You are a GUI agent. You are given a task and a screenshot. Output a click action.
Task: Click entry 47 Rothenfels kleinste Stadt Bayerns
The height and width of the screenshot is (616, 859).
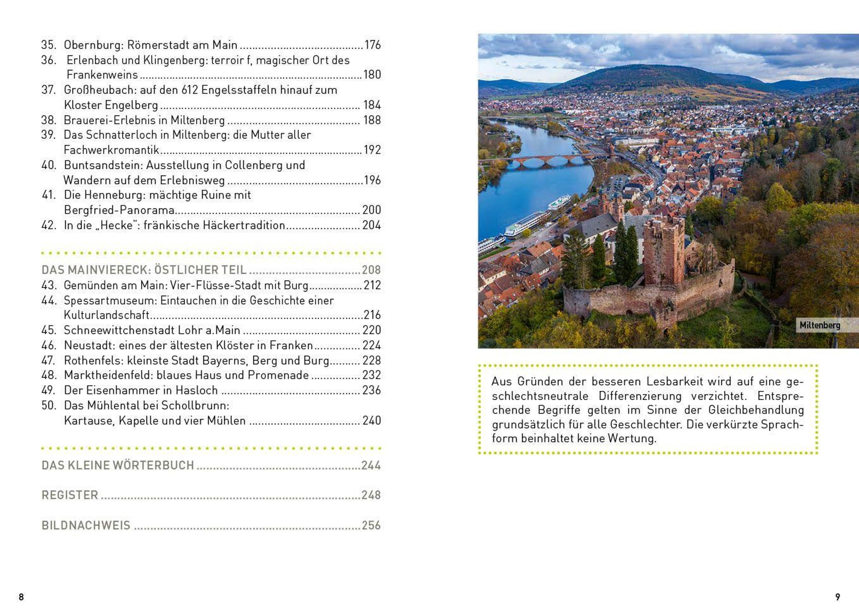point(196,360)
